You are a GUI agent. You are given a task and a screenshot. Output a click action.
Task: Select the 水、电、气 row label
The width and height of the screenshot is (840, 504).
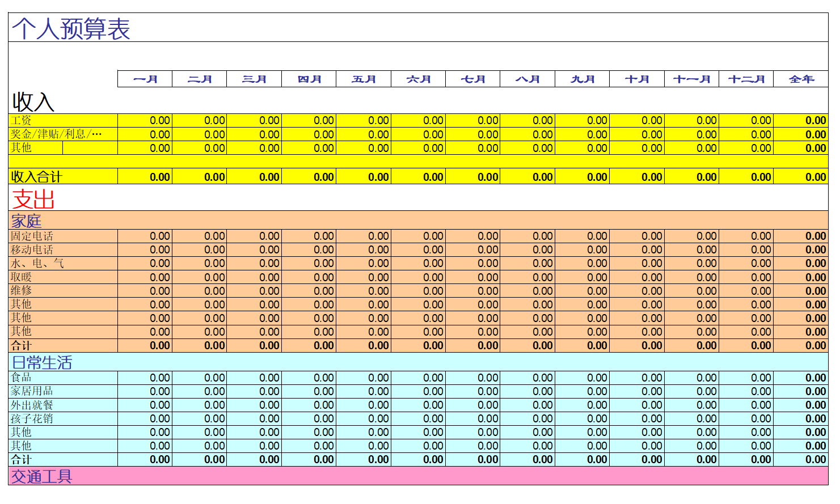37,264
